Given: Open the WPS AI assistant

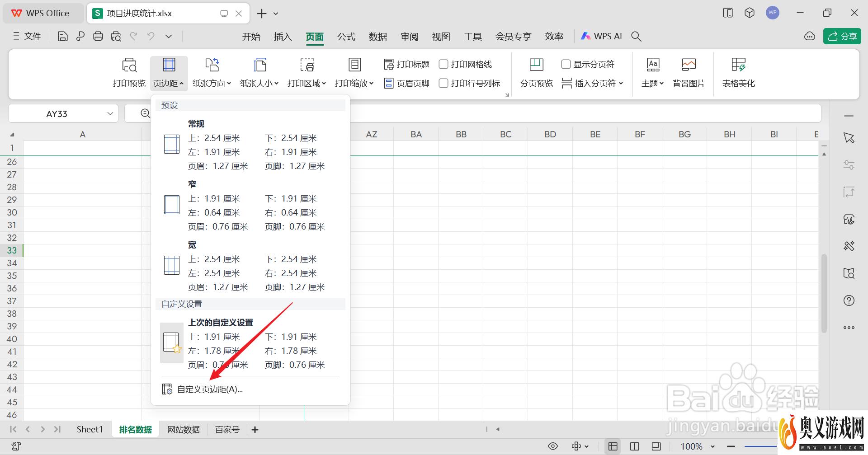Looking at the screenshot, I should (601, 37).
